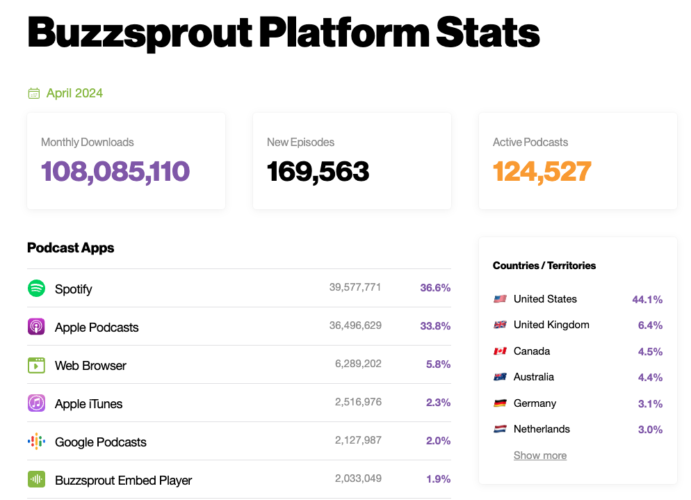
Task: Click the Germany 3.1% value
Action: [x=650, y=404]
